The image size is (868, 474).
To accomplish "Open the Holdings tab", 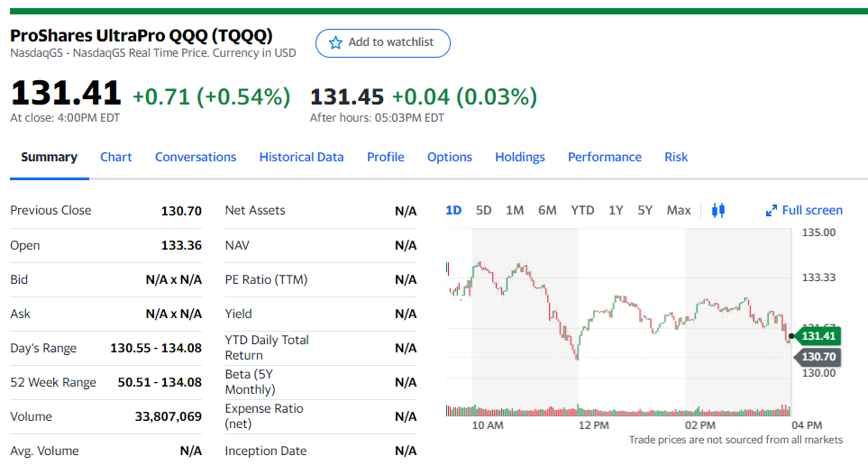I will [x=520, y=158].
